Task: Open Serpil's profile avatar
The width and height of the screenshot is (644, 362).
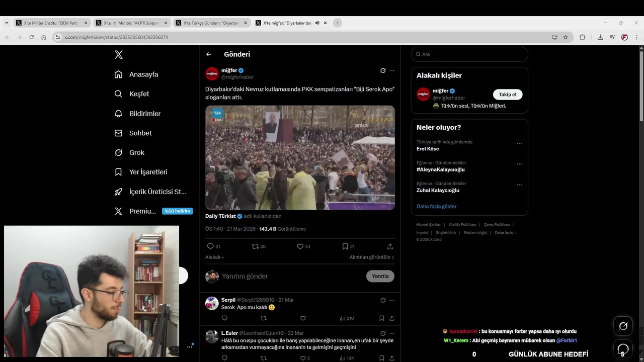Action: 212,303
